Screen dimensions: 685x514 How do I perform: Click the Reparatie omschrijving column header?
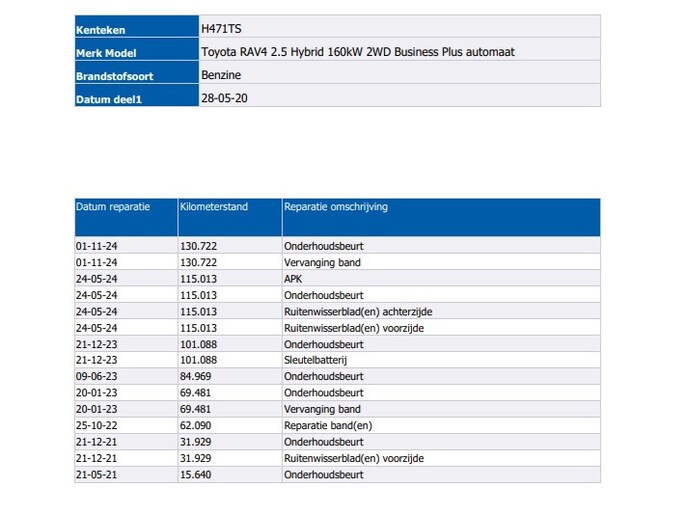click(x=336, y=207)
